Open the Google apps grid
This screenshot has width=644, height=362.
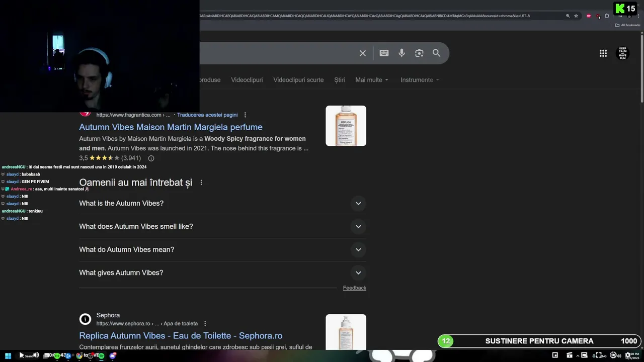(x=603, y=53)
